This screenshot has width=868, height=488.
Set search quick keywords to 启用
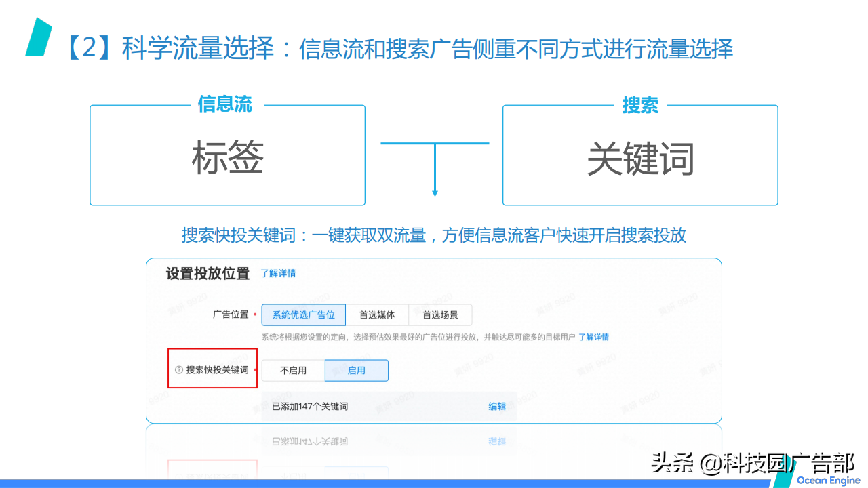click(x=357, y=370)
